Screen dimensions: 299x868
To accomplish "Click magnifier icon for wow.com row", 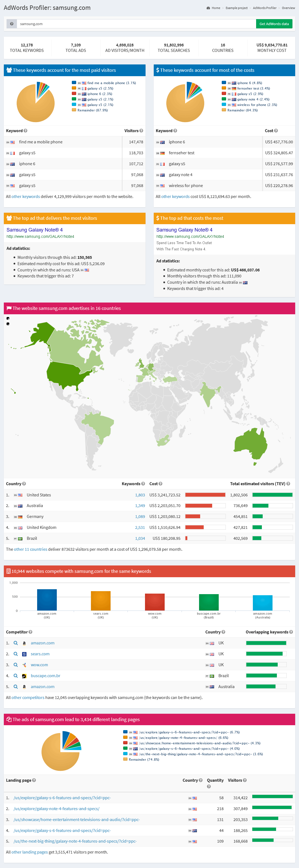I will (x=16, y=665).
